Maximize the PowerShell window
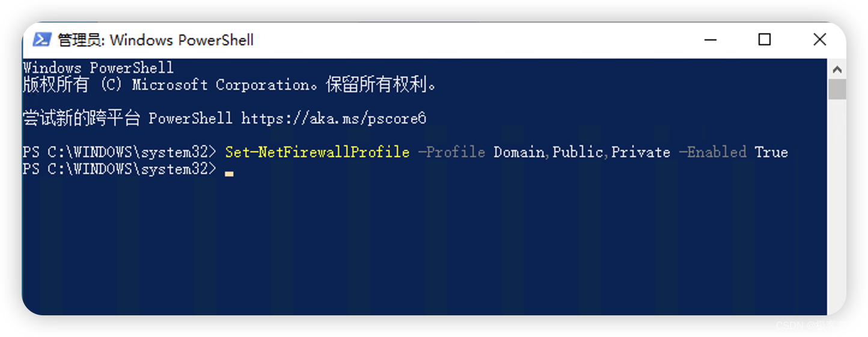Image resolution: width=868 pixels, height=337 pixels. click(x=765, y=40)
